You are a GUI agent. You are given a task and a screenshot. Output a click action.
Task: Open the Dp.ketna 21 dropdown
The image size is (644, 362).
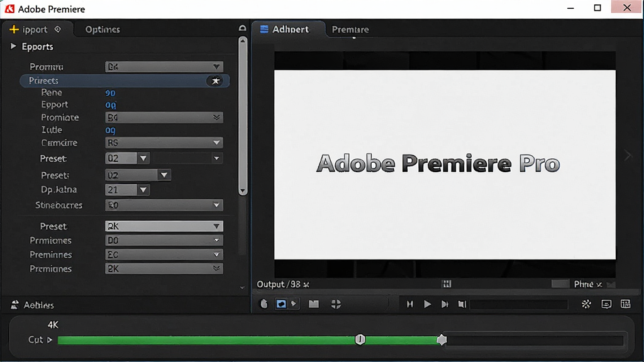coord(127,190)
